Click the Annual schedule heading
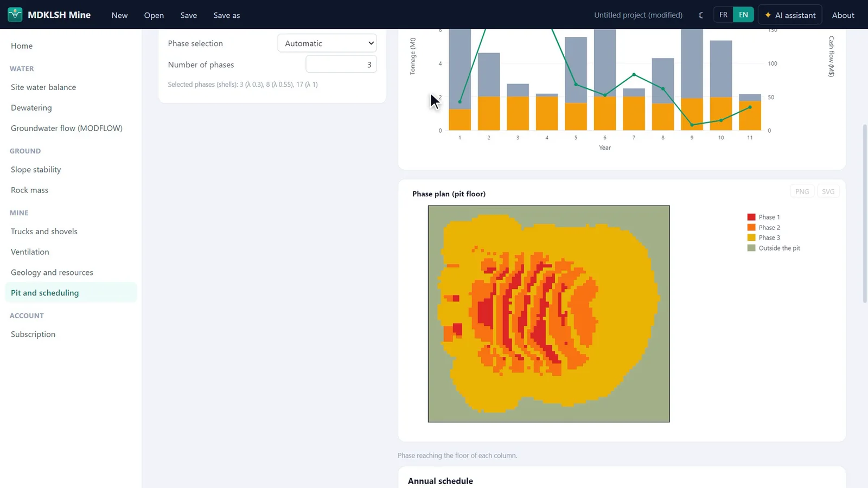Screen dimensions: 868x488 point(441,481)
